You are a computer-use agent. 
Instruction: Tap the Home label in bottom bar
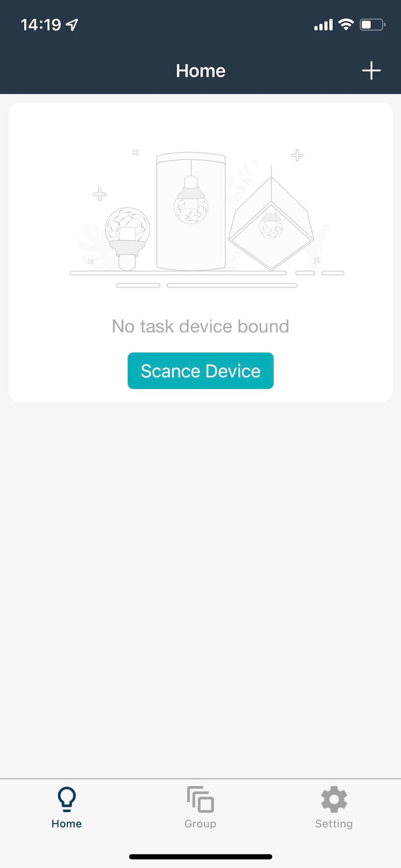coord(67,824)
